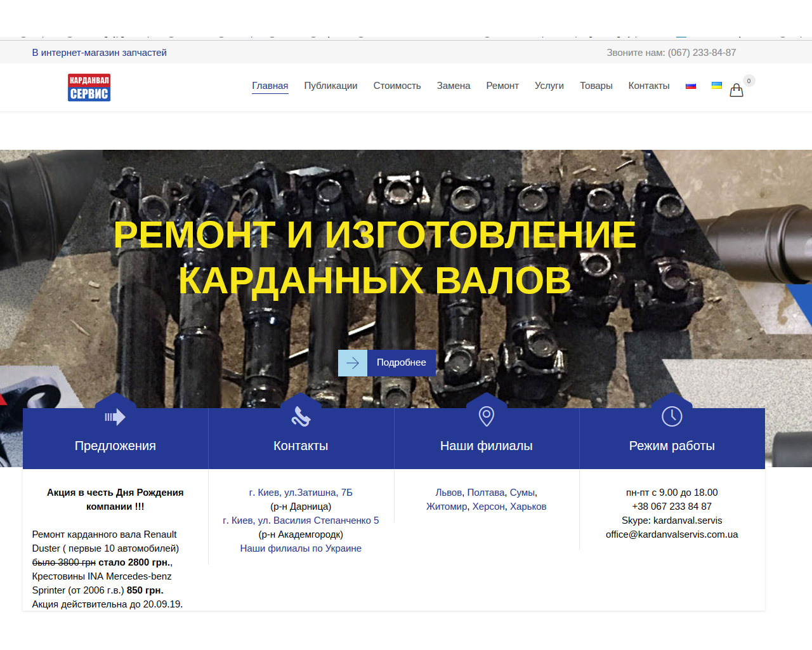Click the +38 067 233 84 87 number
812x650 pixels.
(672, 507)
